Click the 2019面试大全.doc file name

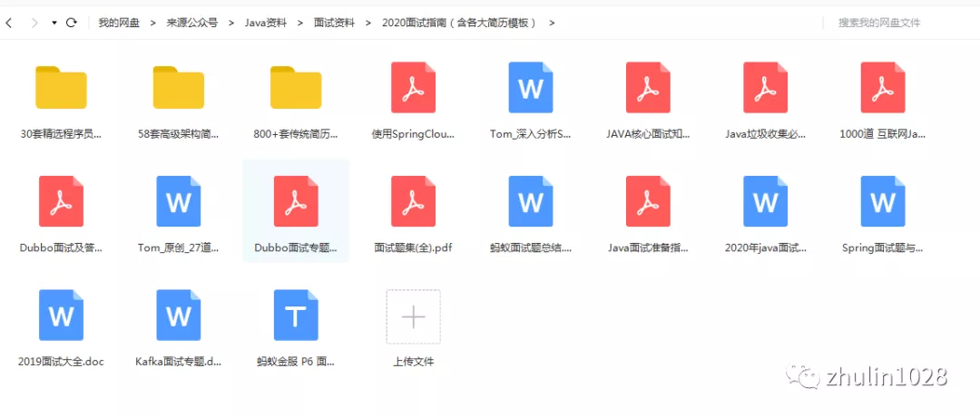coord(62,362)
